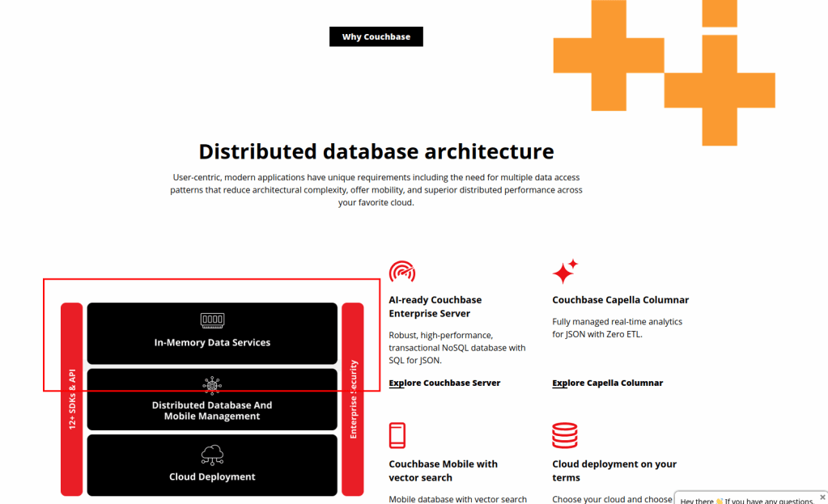The image size is (828, 504).
Task: Select the Cloud Deployment block label
Action: [x=212, y=476]
